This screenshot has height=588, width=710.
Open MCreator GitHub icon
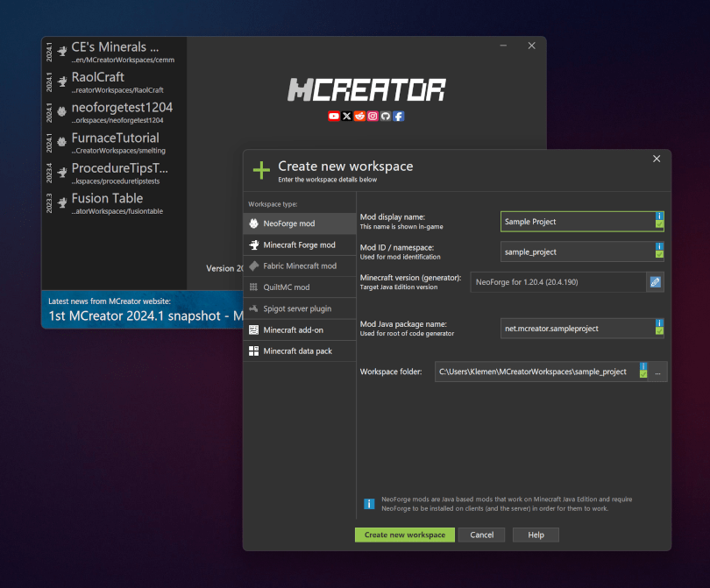[x=386, y=117]
